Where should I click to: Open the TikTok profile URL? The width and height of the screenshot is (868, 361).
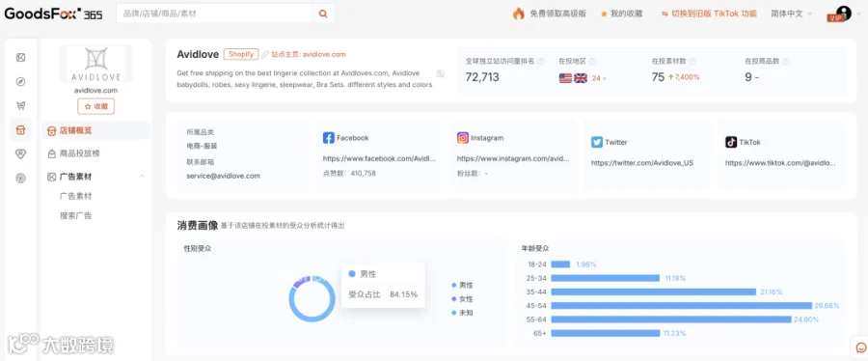[780, 163]
